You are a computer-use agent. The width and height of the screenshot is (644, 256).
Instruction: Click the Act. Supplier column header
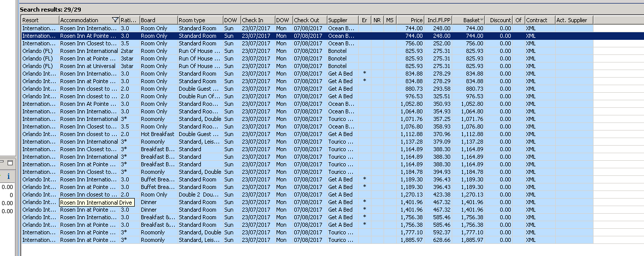[574, 20]
